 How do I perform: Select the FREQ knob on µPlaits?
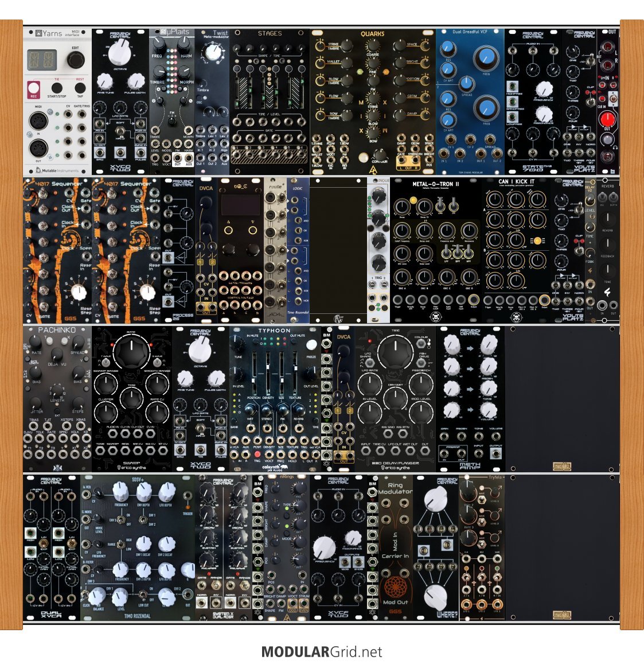tap(159, 44)
